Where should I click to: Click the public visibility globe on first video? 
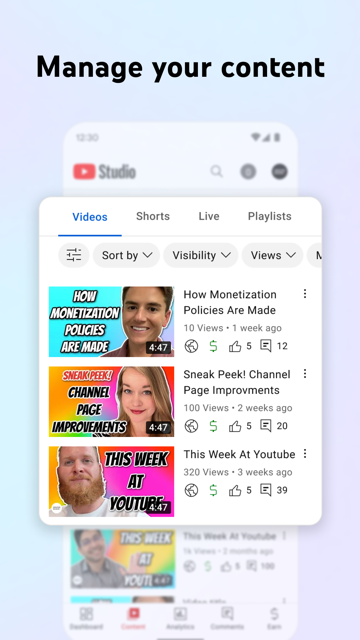[191, 346]
